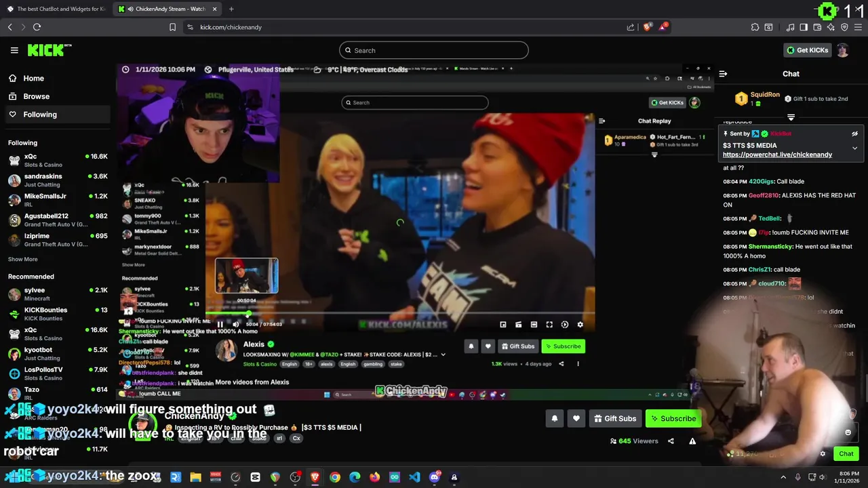868x488 pixels.
Task: Open the Discord taskbar icon
Action: [x=435, y=477]
